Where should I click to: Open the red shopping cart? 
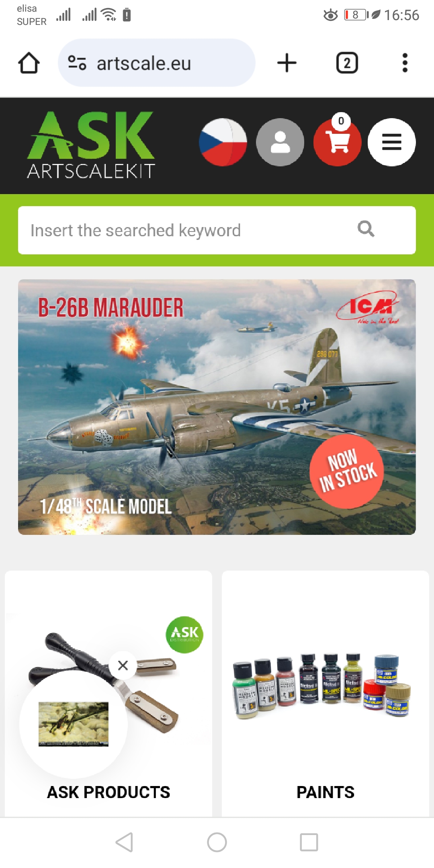tap(337, 142)
